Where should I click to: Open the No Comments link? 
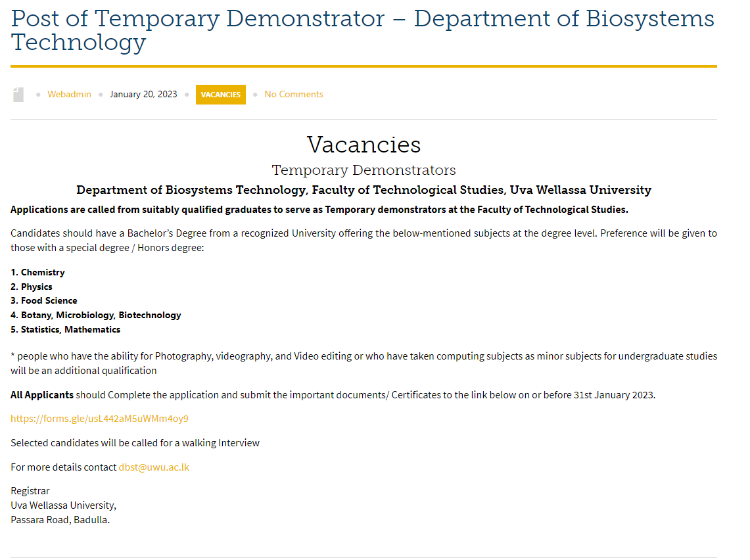tap(294, 95)
